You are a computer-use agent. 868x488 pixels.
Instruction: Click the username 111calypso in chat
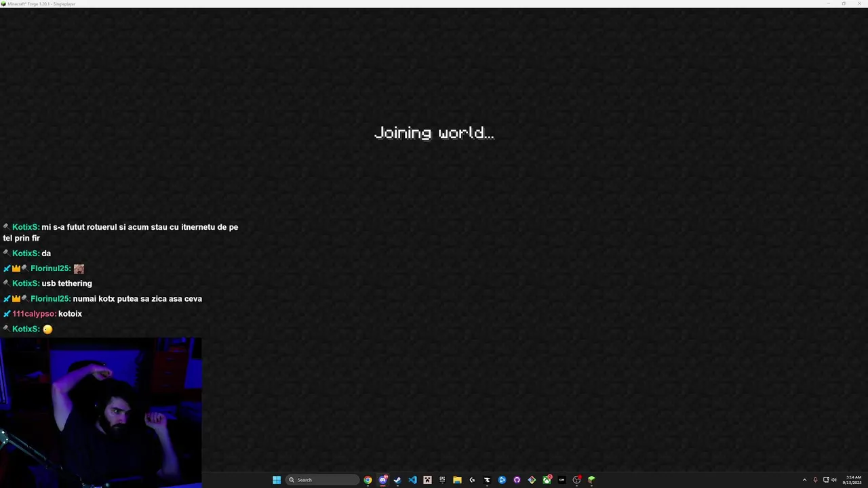click(34, 314)
